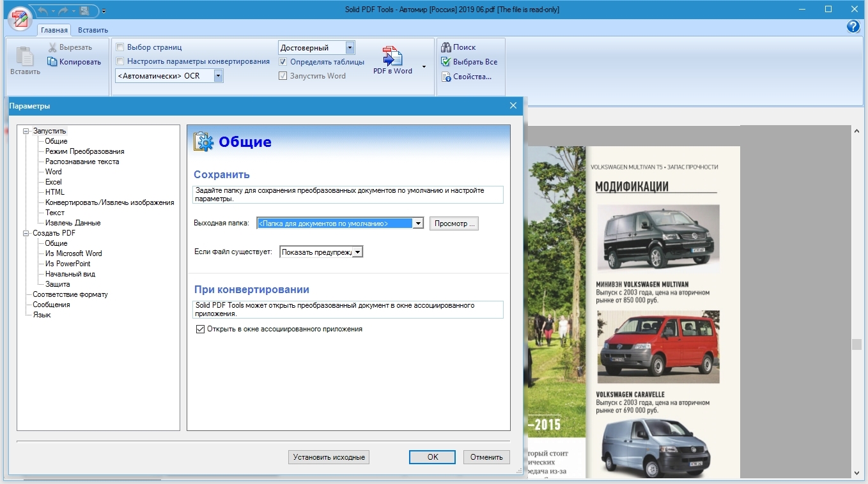868x484 pixels.
Task: Click the Выбрать Все button
Action: [469, 62]
